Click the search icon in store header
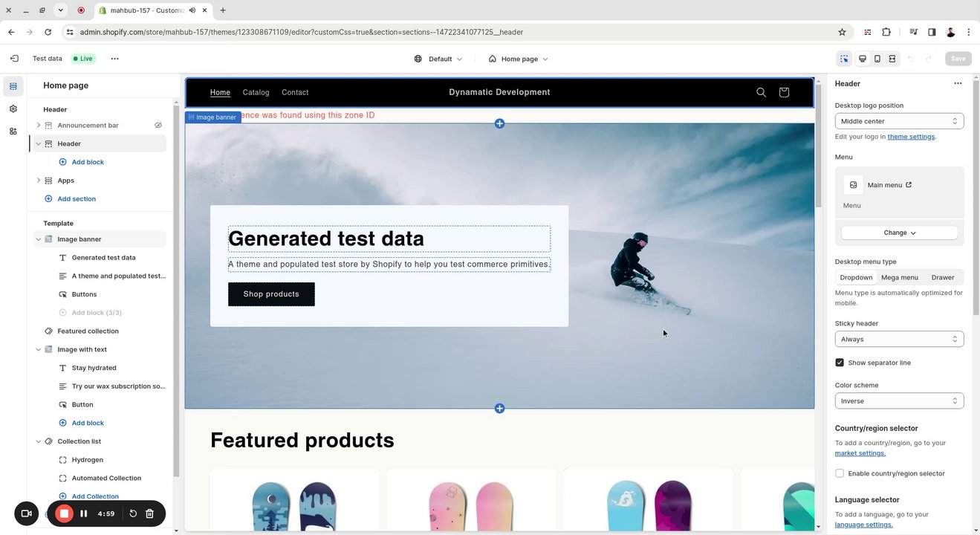 click(x=761, y=92)
